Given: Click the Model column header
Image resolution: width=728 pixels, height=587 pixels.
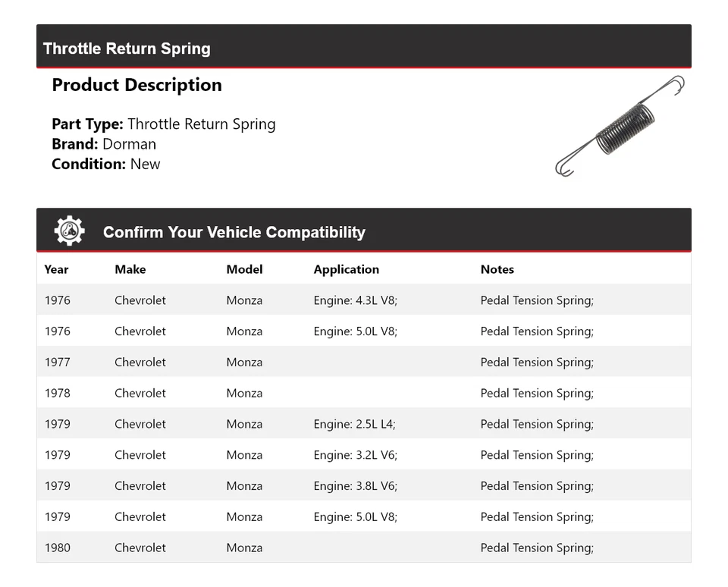Looking at the screenshot, I should (x=244, y=269).
